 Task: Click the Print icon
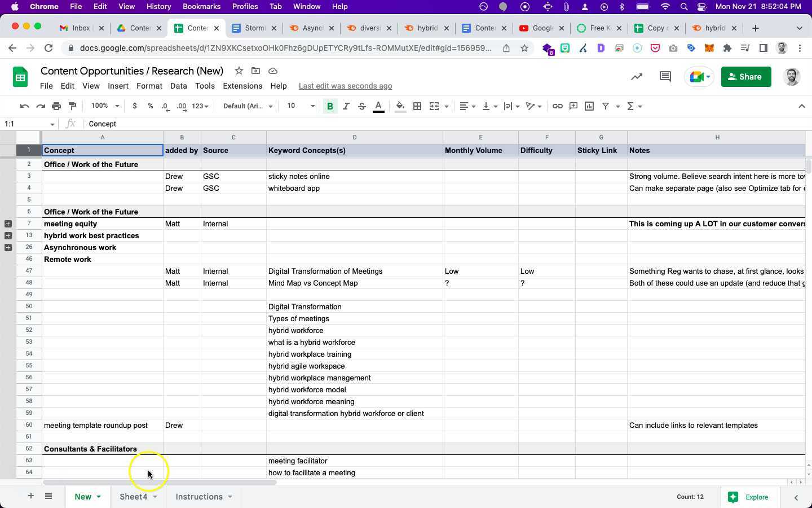point(56,106)
